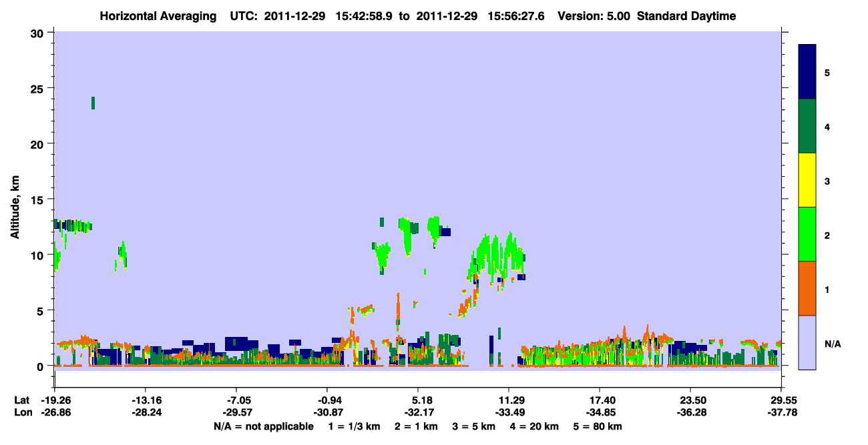
Task: Click the yellow colorbar segment labeled 3
Action: coord(807,180)
